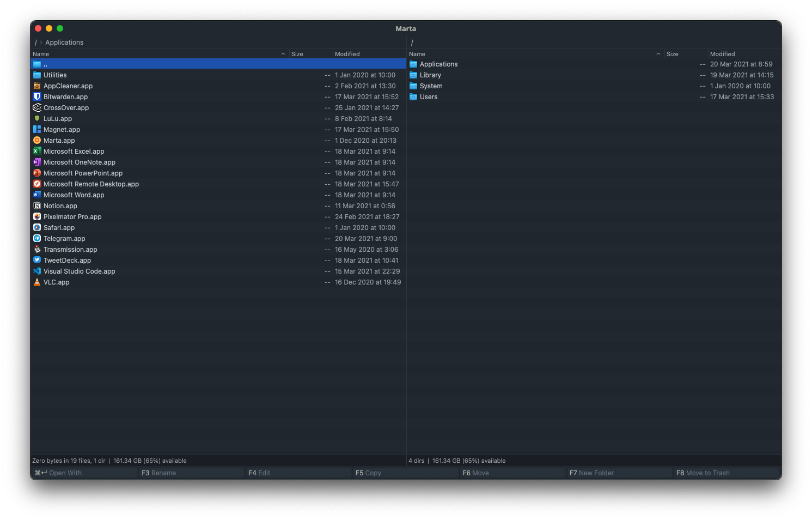This screenshot has height=520, width=812.
Task: Click the TweetDeck.app icon
Action: pyautogui.click(x=37, y=261)
